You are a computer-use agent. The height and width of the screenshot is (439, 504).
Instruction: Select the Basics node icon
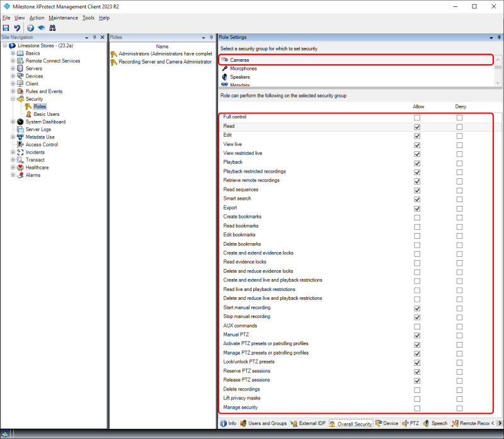(20, 54)
